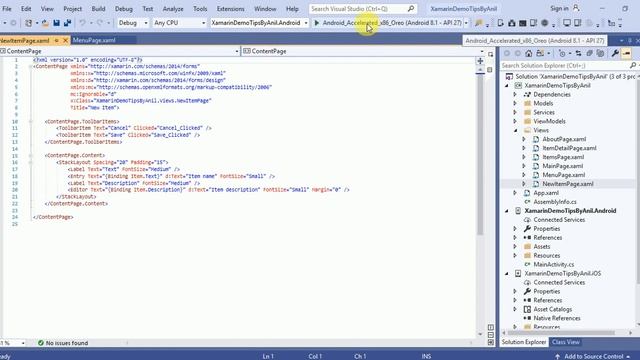
Task: Toggle Preview Selected Items highlighted icon
Action: click(x=627, y=53)
